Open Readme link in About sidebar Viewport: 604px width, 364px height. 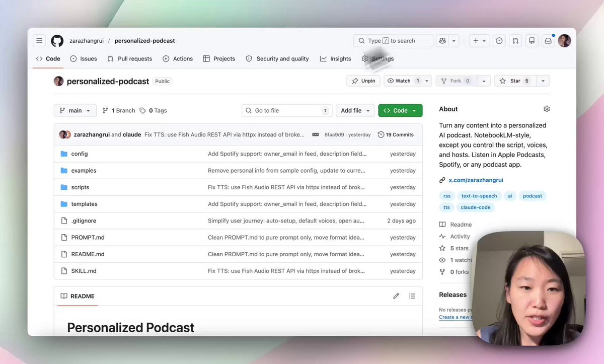point(456,225)
